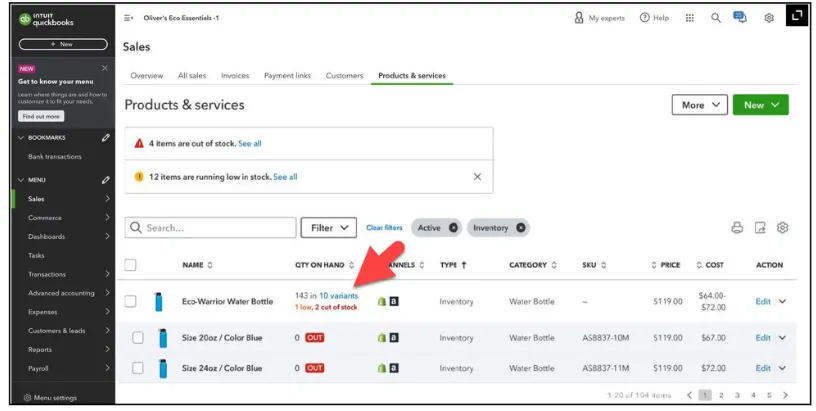This screenshot has height=411, width=816.
Task: Collapse the MENU section
Action: (x=21, y=180)
